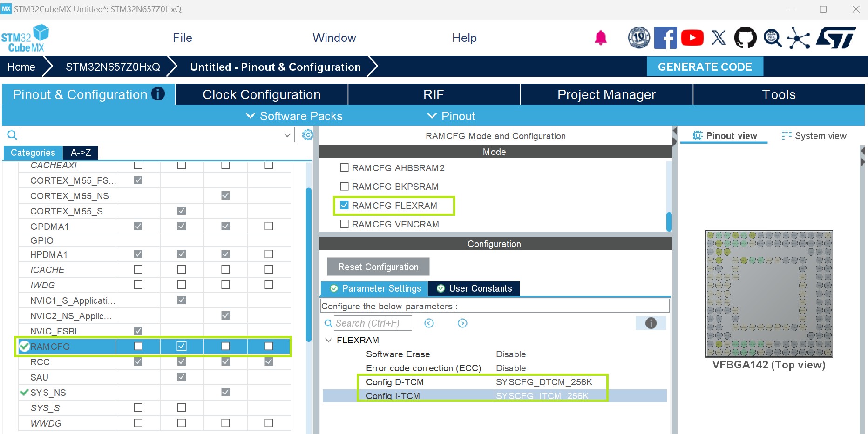The image size is (868, 434).
Task: Collapse the FLEXRAM parameter group
Action: (x=329, y=340)
